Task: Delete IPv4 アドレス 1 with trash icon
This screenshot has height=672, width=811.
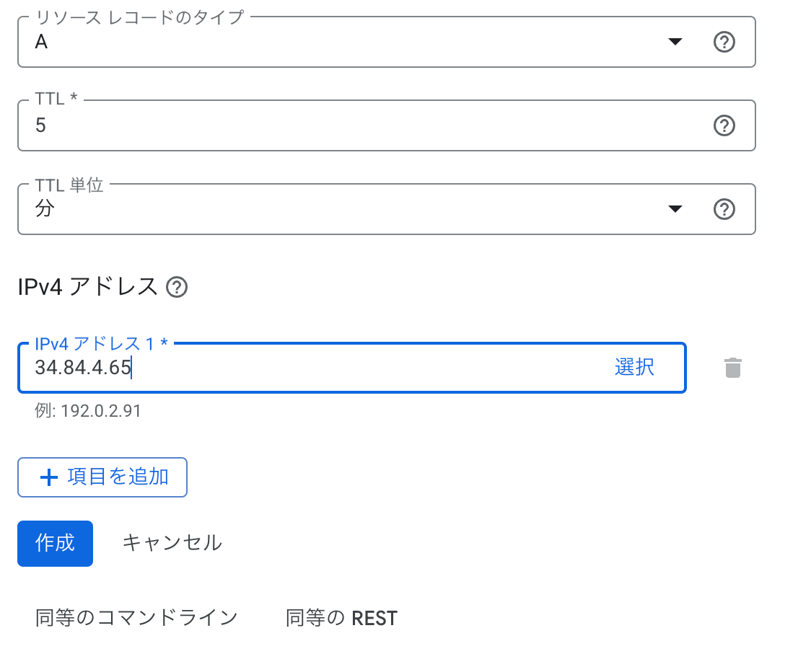Action: 733,368
